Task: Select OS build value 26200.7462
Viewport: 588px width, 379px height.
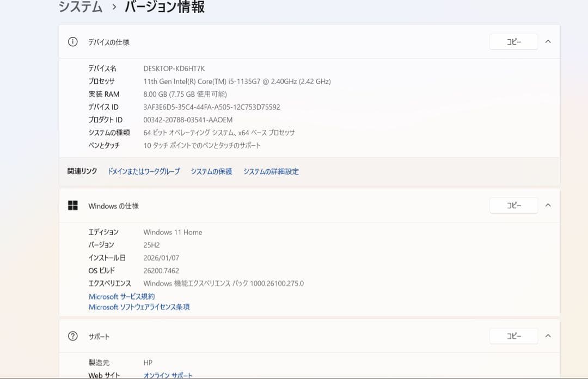Action: 161,270
